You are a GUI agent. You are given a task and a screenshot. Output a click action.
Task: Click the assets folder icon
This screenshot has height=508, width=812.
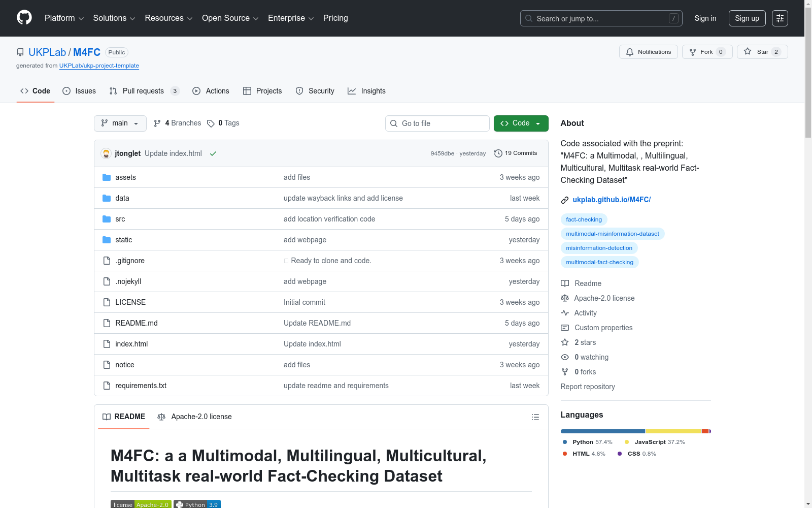click(x=107, y=177)
